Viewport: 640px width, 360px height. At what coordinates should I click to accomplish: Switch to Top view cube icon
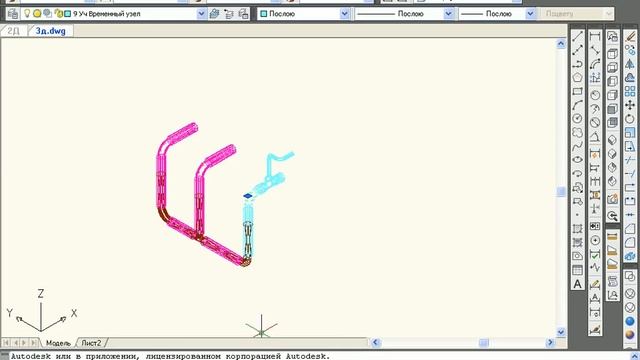(x=612, y=53)
